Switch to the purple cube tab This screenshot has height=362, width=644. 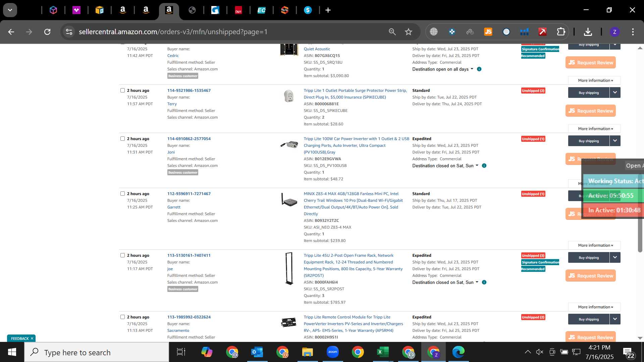pyautogui.click(x=53, y=10)
